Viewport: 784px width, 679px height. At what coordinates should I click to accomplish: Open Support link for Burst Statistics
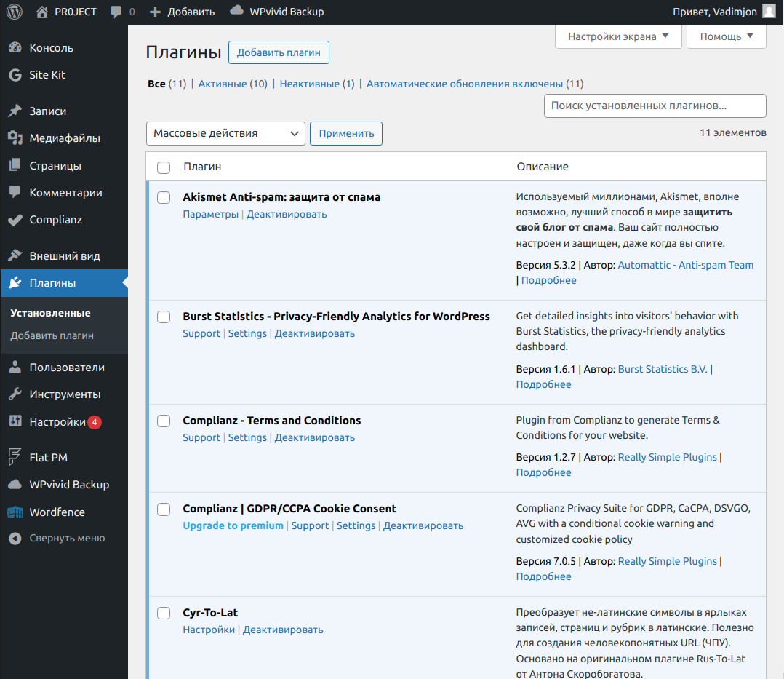coord(201,333)
